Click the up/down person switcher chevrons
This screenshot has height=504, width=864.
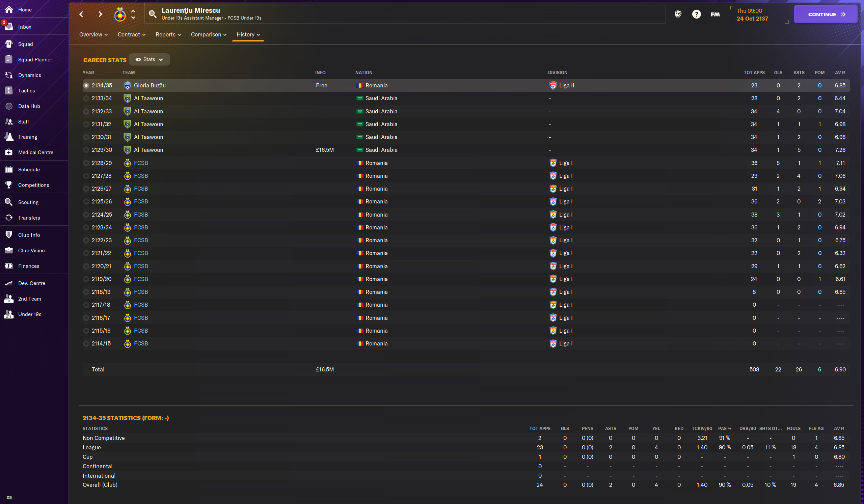coord(133,14)
